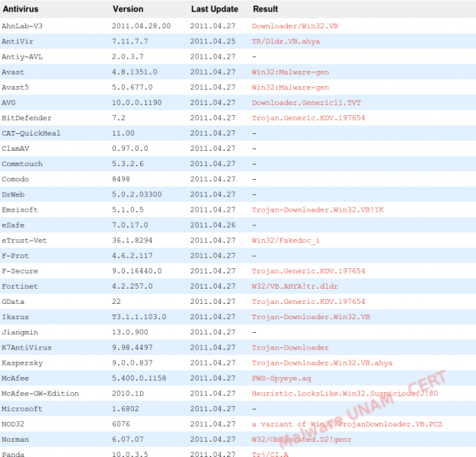The height and width of the screenshot is (457, 476).
Task: Click version 9.0.16440.0 for F-Secure
Action: (136, 271)
